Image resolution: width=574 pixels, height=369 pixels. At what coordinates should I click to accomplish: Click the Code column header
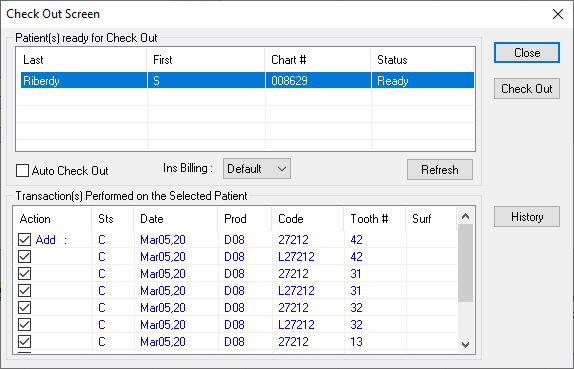pyautogui.click(x=308, y=219)
